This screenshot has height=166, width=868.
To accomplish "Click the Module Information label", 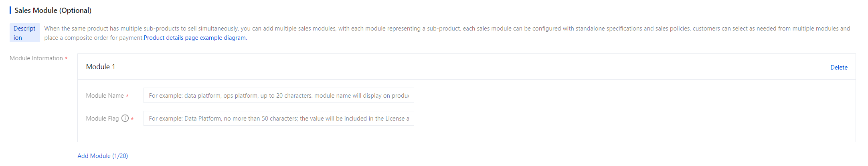I will [36, 58].
